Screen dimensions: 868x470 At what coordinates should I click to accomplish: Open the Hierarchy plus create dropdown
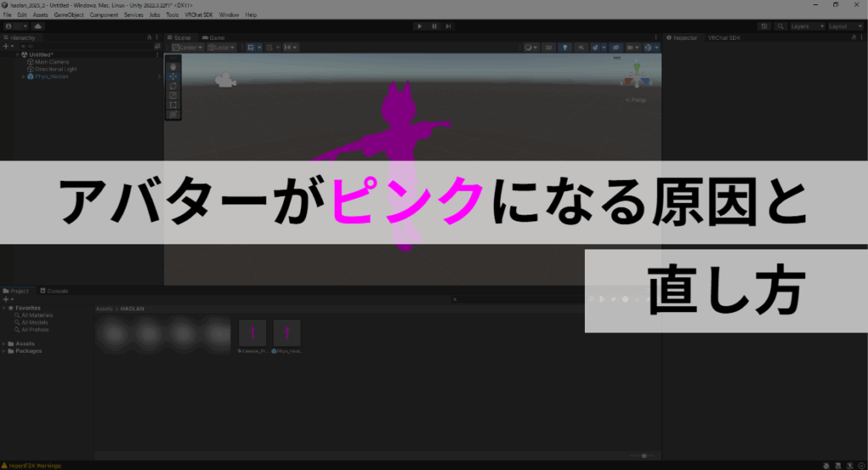click(x=8, y=47)
